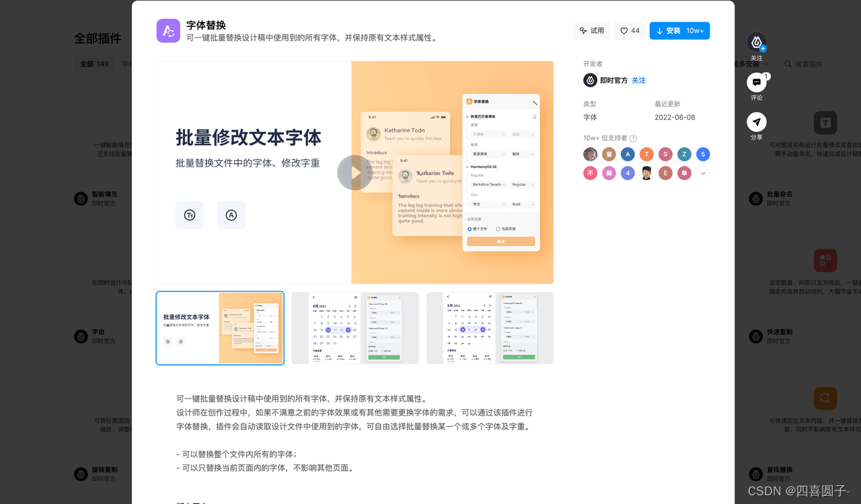Click the 智能填充 plugin icon in background
Viewport: 861px width, 504px height.
coord(81,198)
